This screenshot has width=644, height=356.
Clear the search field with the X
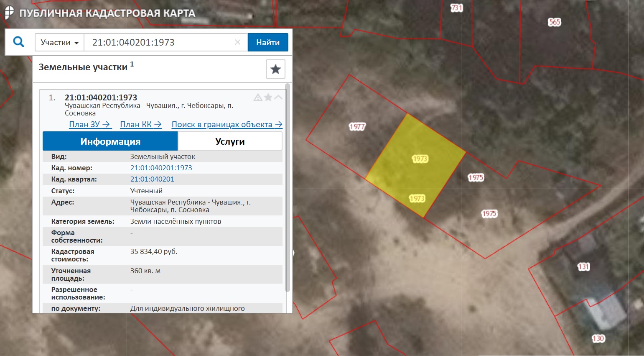coord(237,42)
